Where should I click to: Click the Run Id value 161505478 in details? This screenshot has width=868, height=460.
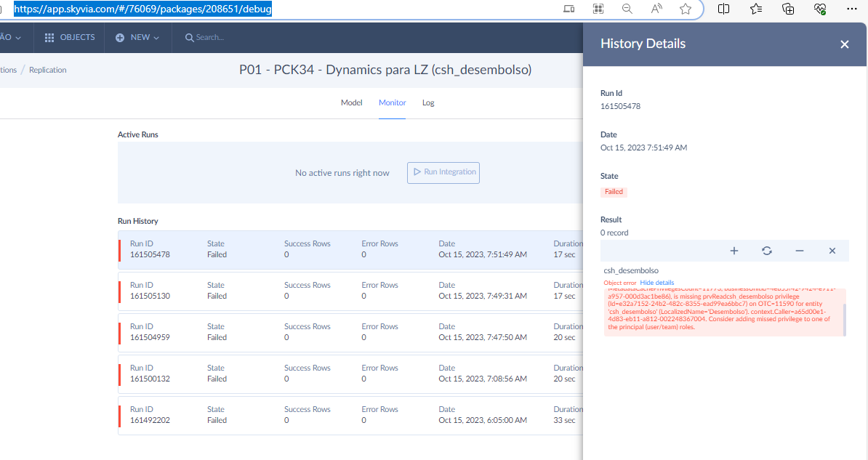click(x=621, y=106)
